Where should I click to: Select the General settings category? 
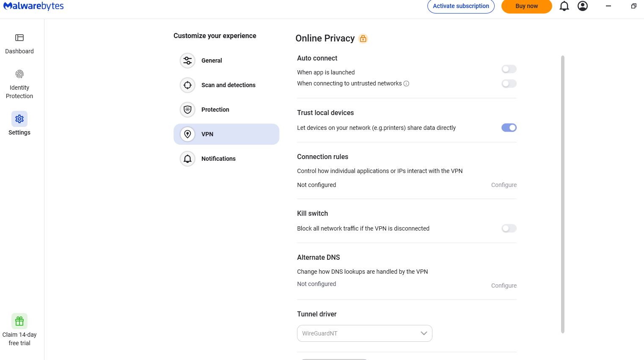(x=212, y=60)
